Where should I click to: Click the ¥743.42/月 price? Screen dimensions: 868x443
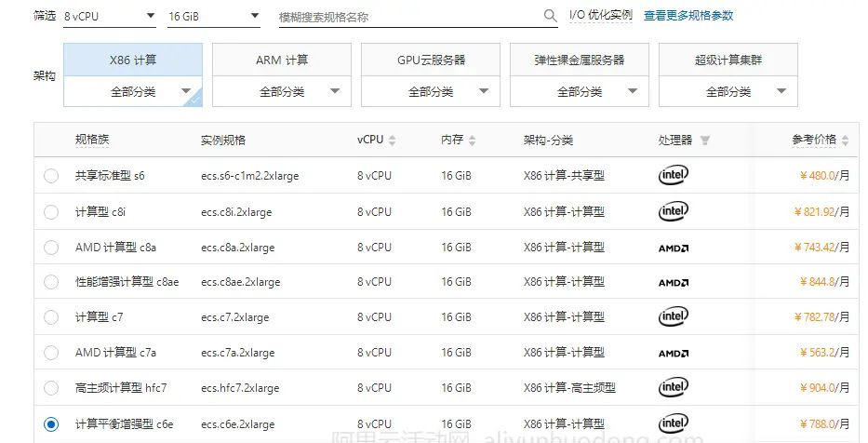[821, 247]
